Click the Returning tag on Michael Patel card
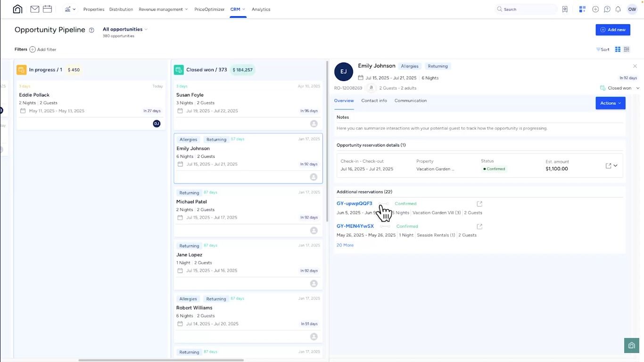The width and height of the screenshot is (644, 362). pos(189,193)
